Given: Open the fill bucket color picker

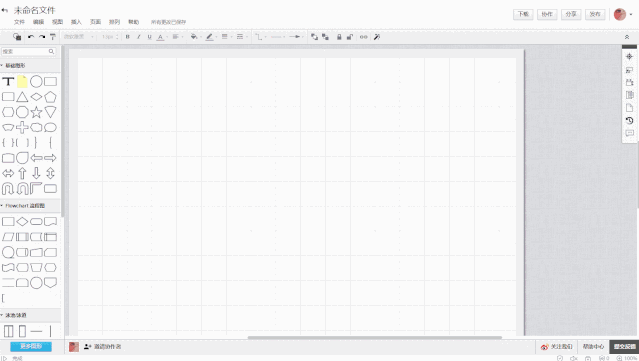Looking at the screenshot, I should 195,37.
